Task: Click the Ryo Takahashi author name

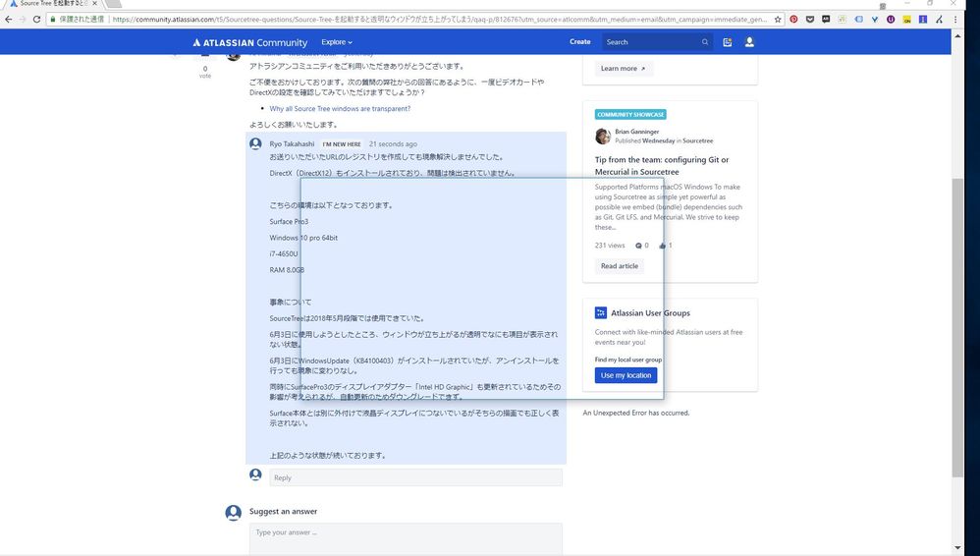Action: (292, 143)
